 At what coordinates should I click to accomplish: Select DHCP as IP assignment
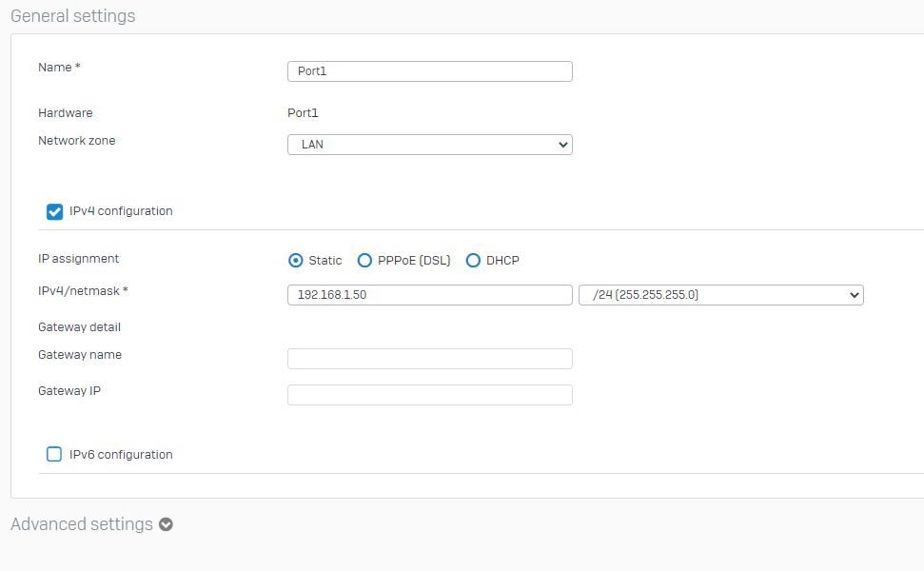tap(473, 261)
